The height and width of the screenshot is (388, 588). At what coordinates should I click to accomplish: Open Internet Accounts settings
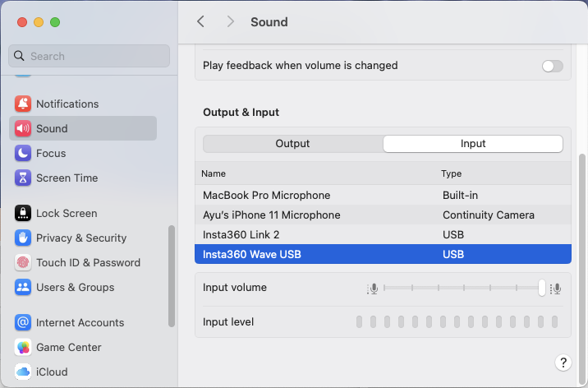click(x=80, y=322)
